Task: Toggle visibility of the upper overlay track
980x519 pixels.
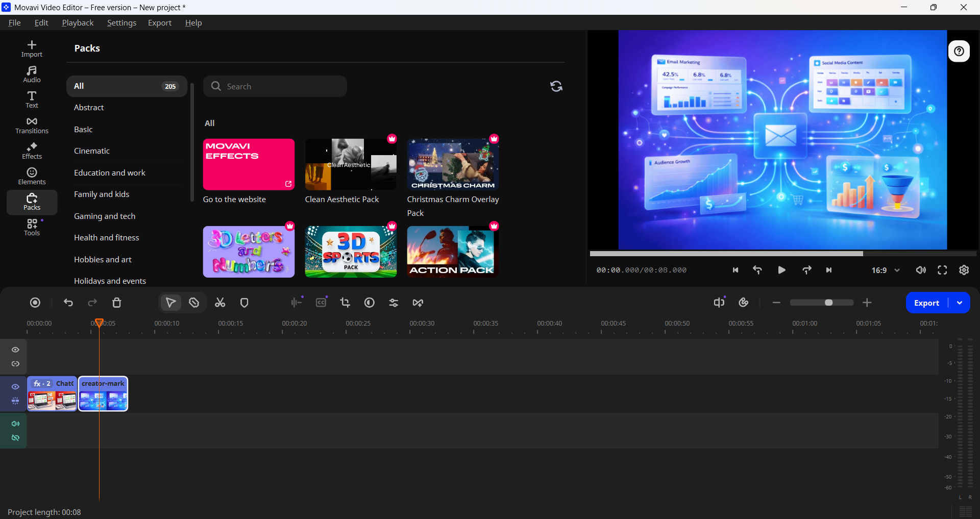Action: [x=16, y=350]
